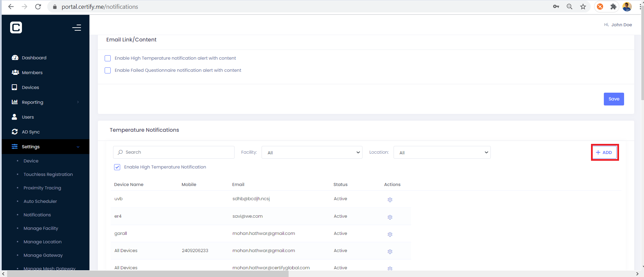This screenshot has width=644, height=277.
Task: Collapse sidebar with the hamburger menu icon
Action: tap(77, 28)
